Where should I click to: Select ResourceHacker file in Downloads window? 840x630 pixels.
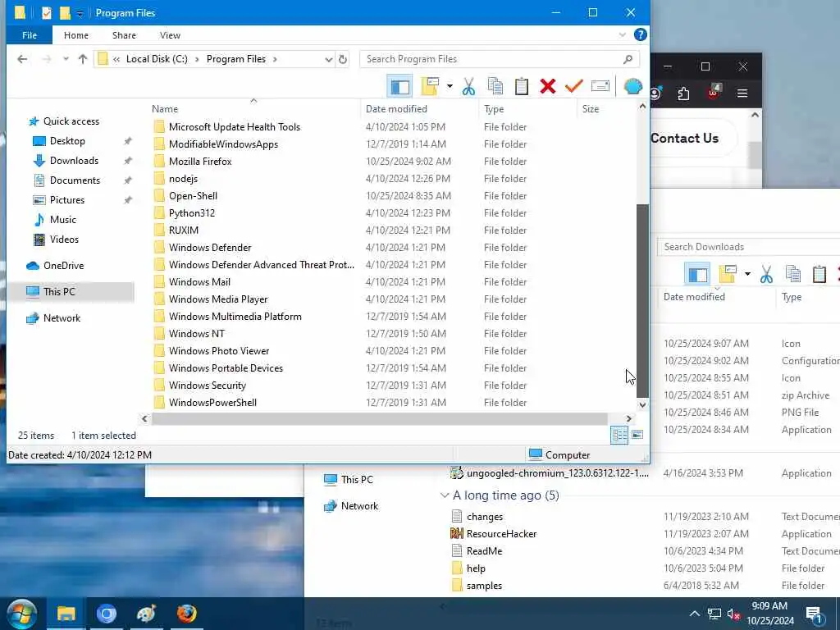tap(501, 533)
